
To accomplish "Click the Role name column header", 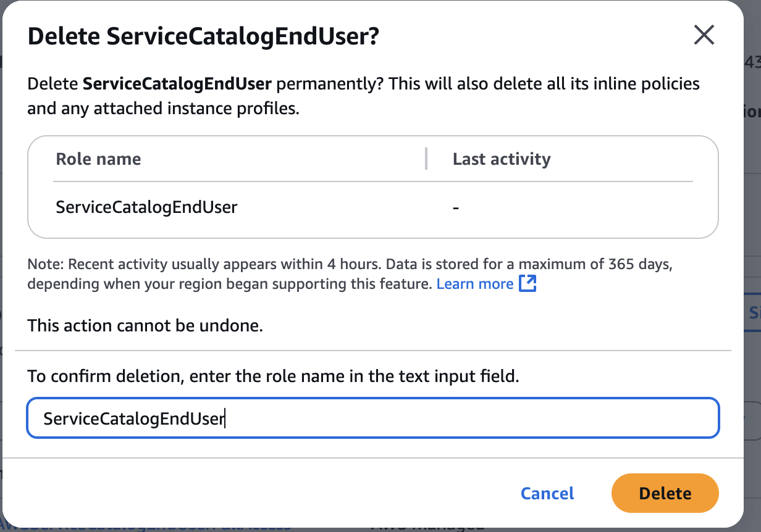I will pos(98,159).
